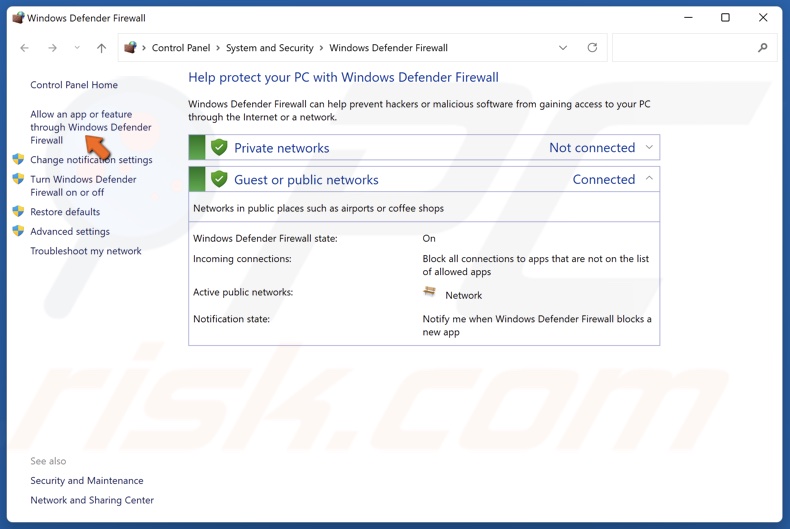Screen dimensions: 790x529
Task: Select Windows Defender Firewall breadcrumb item
Action: coord(388,48)
